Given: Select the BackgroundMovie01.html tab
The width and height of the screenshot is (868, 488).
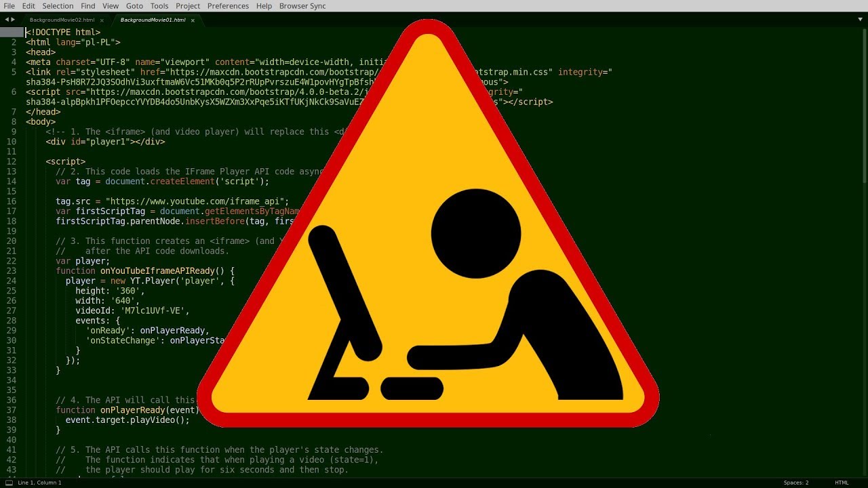Looking at the screenshot, I should coord(153,20).
